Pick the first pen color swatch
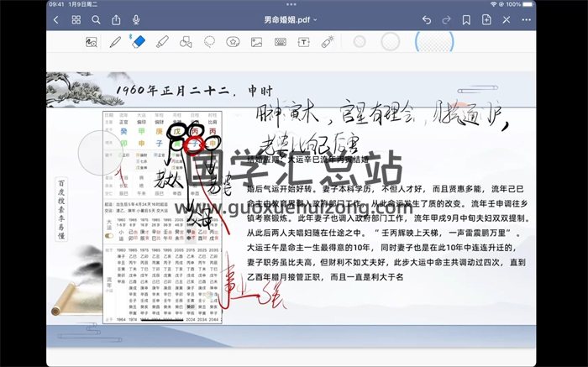 tap(360, 41)
